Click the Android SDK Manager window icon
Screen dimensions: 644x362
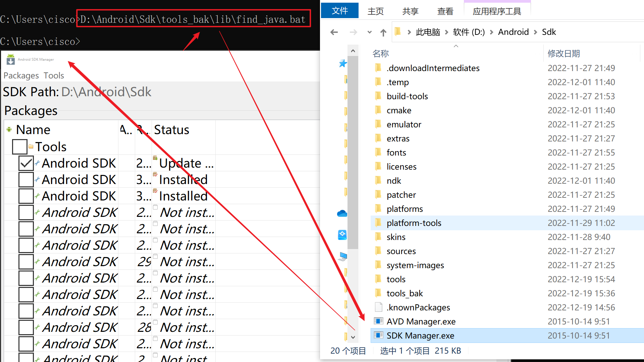[x=11, y=59]
